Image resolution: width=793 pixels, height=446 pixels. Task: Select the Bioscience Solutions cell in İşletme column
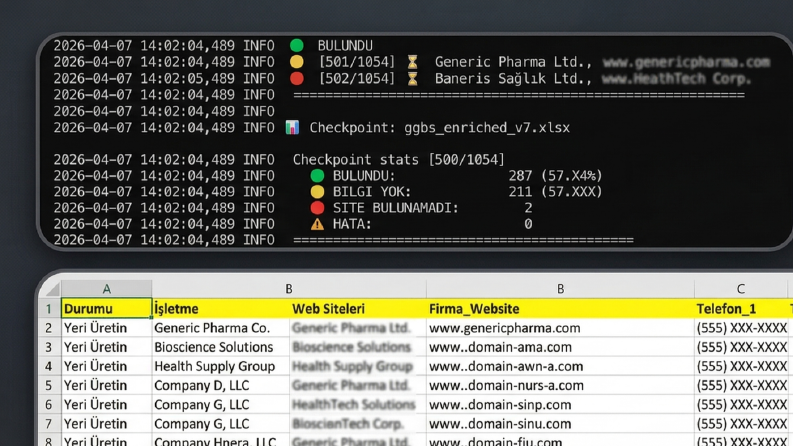click(221, 347)
